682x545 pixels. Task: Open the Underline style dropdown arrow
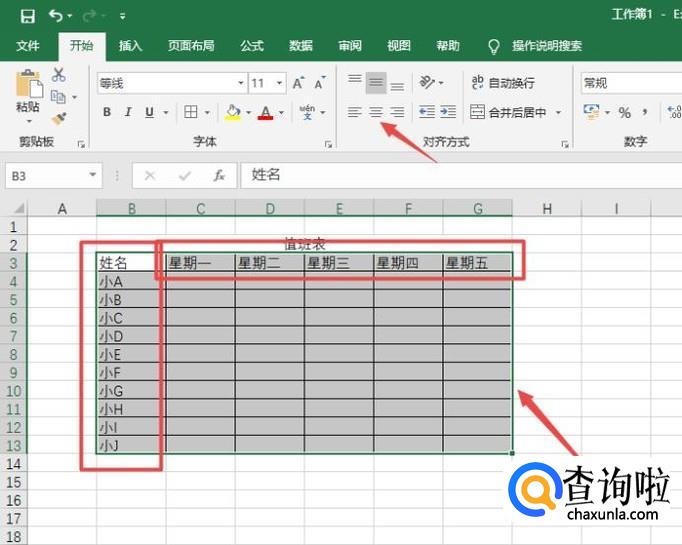click(x=166, y=113)
